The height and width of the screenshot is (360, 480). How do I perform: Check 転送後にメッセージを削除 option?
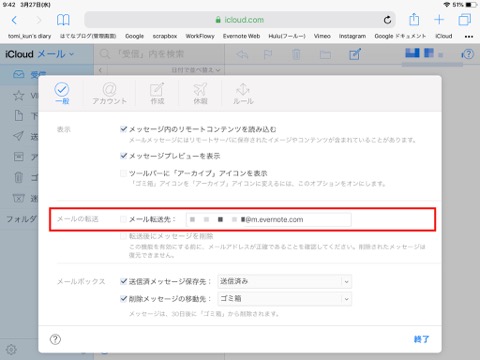click(124, 236)
